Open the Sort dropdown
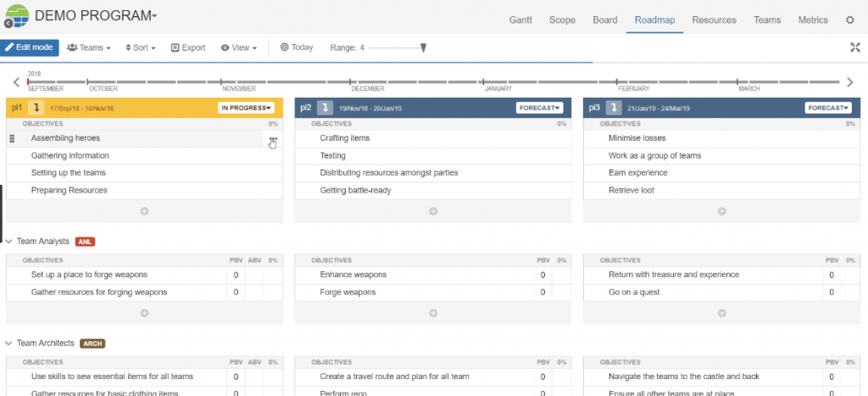Viewport: 868px width, 396px height. pyautogui.click(x=141, y=47)
